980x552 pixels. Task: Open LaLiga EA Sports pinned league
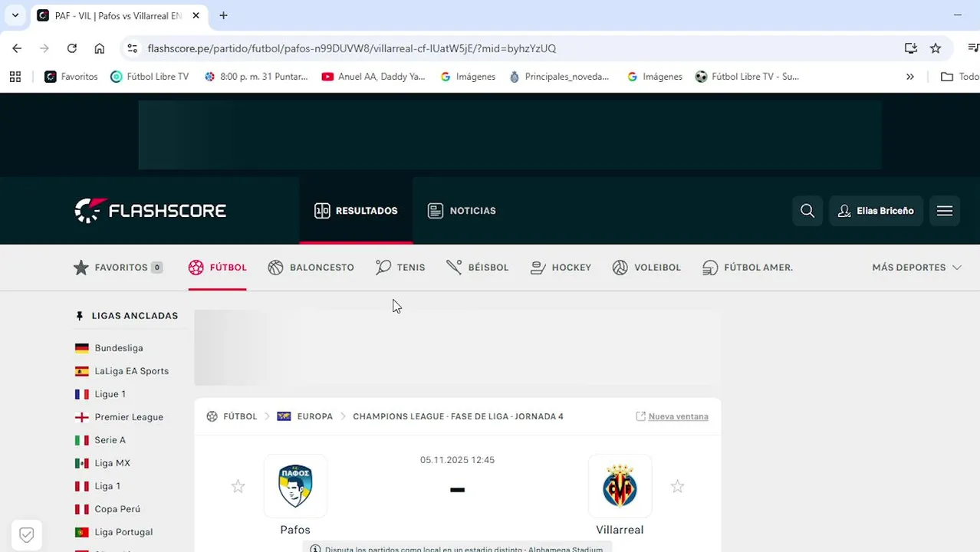131,371
